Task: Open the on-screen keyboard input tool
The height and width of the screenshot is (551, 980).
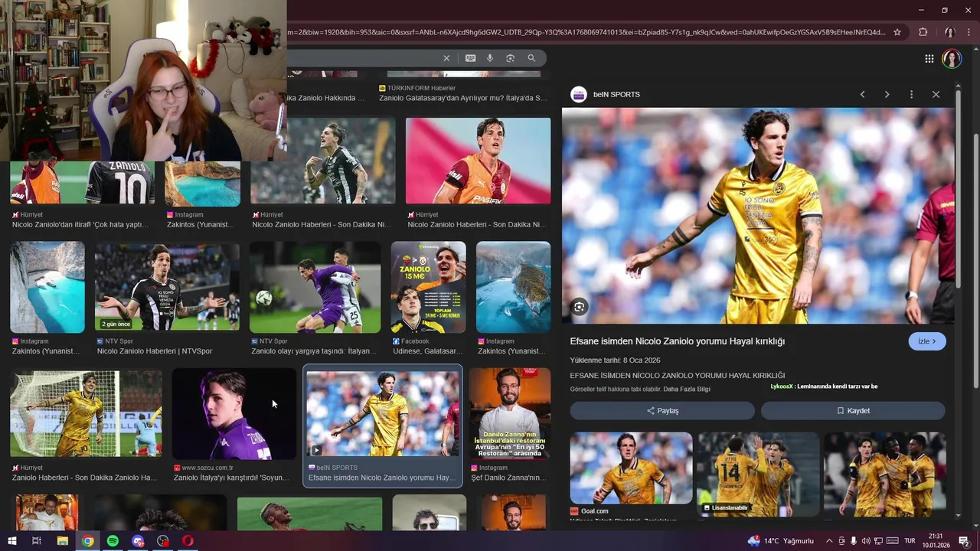Action: [470, 58]
